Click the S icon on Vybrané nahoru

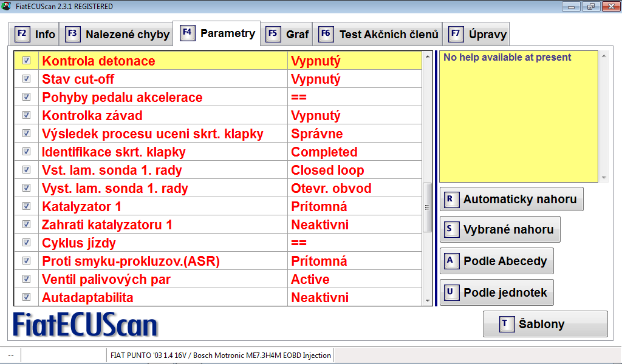451,229
